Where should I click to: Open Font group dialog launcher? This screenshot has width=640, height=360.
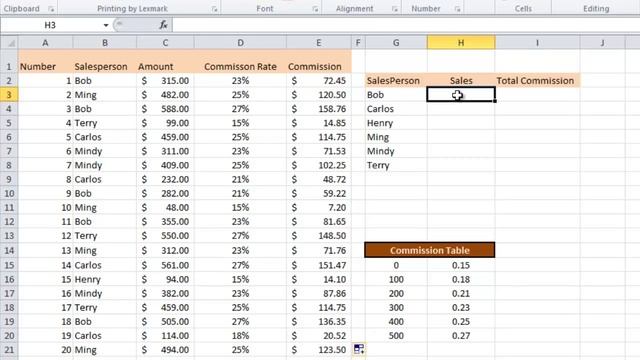315,9
